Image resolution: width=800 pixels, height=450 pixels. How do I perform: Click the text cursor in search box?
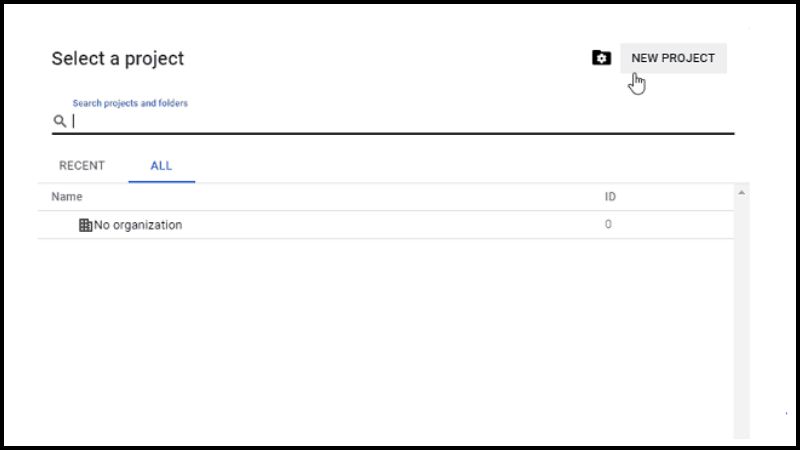click(x=73, y=121)
